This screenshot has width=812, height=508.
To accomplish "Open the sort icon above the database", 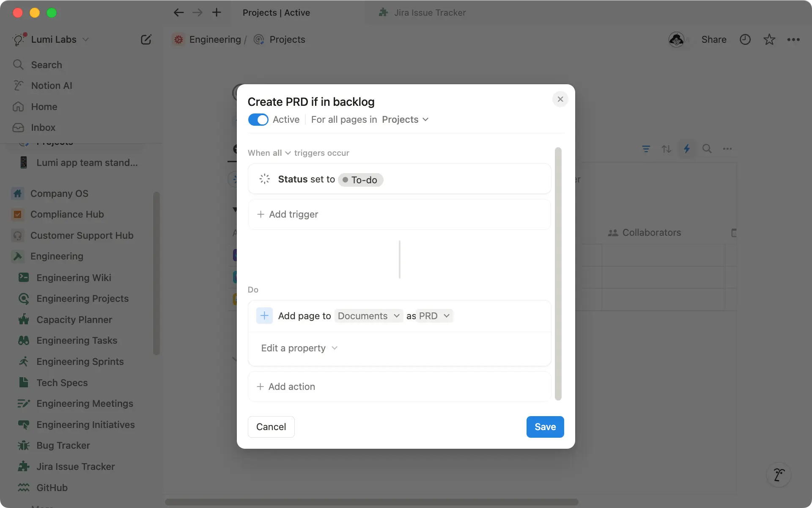I will point(666,149).
